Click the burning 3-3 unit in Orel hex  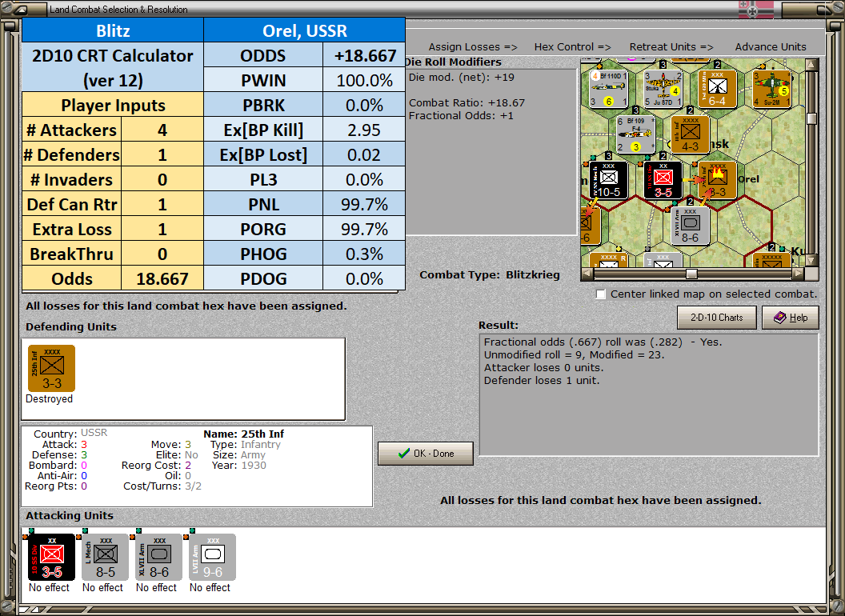pos(717,179)
